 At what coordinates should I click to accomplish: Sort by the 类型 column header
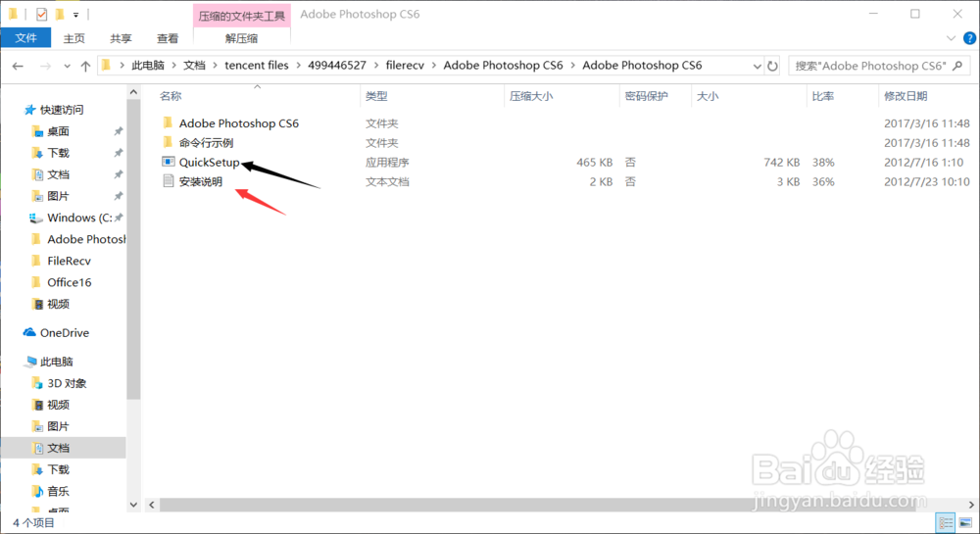376,96
